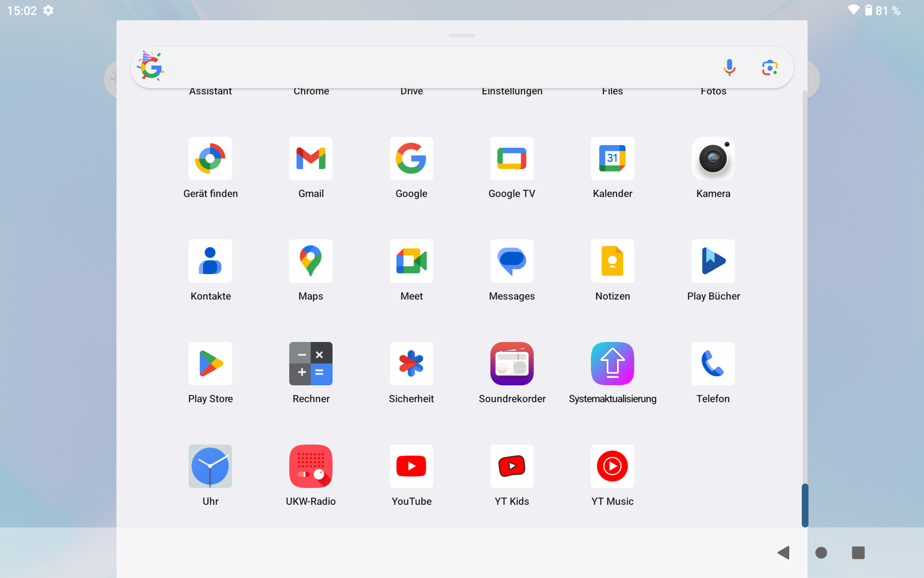This screenshot has height=578, width=924.
Task: Tap the Google search bar
Action: click(461, 66)
